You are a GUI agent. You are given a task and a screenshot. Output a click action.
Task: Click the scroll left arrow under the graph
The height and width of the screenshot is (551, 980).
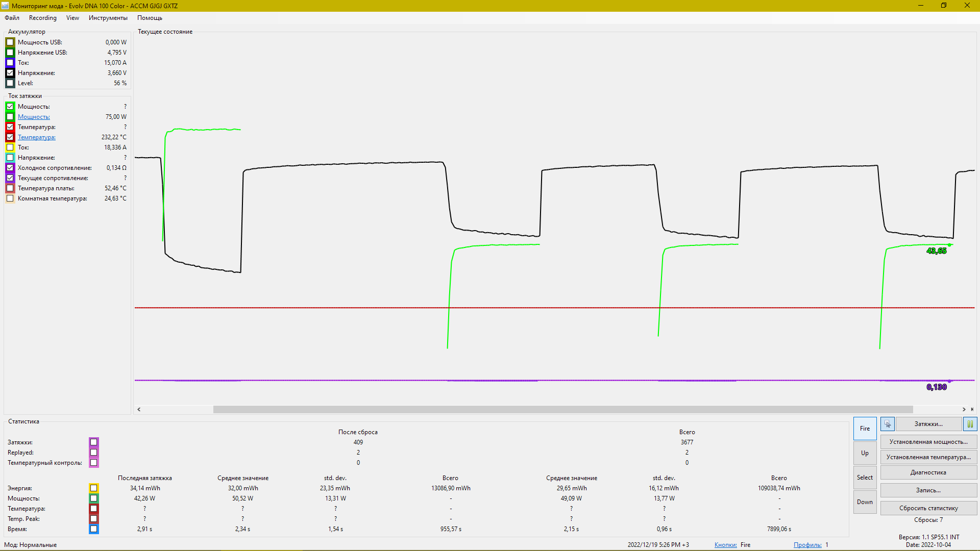tap(139, 409)
